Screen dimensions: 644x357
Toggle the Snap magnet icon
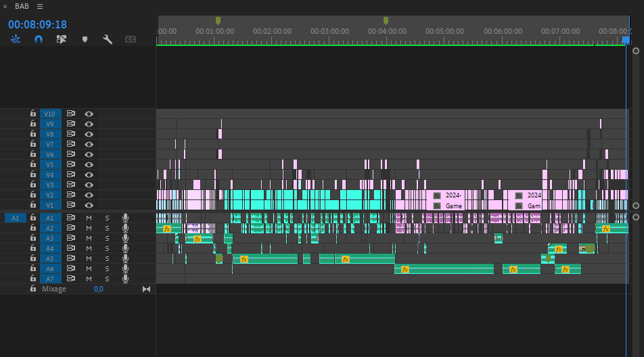(x=38, y=39)
